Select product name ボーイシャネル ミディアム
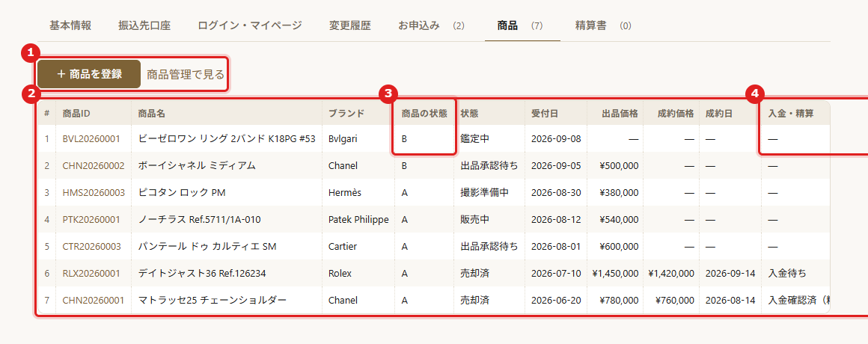Screen dimensions: 868x344 (x=197, y=165)
